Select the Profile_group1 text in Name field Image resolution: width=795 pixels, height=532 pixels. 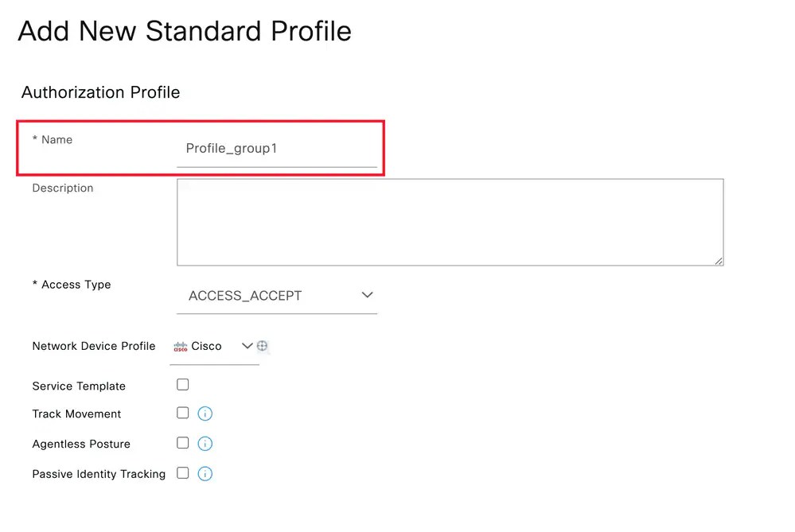tap(231, 149)
